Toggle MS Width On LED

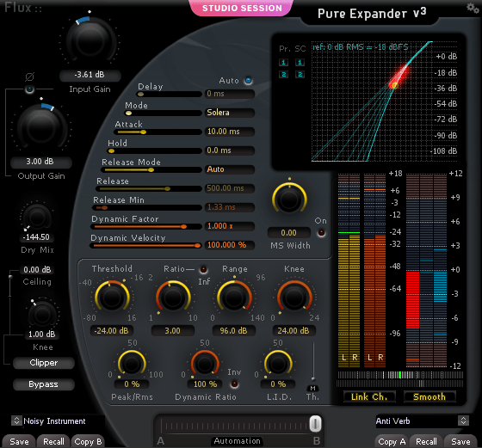[321, 232]
